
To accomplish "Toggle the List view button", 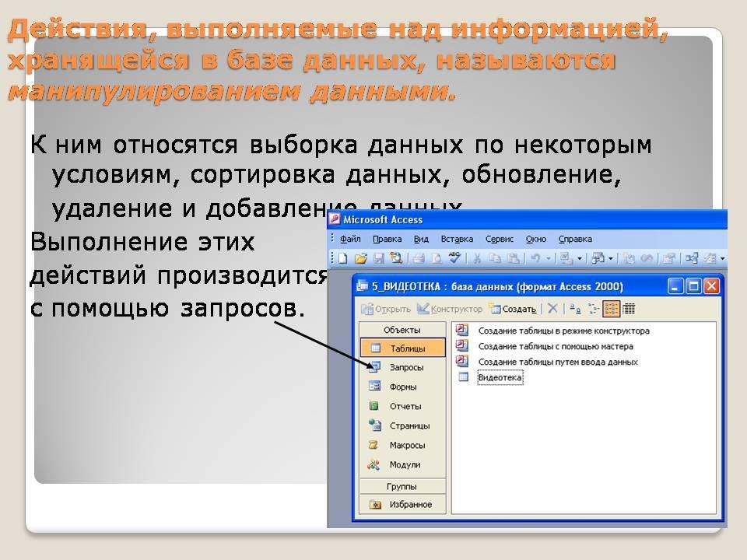I will coord(612,309).
